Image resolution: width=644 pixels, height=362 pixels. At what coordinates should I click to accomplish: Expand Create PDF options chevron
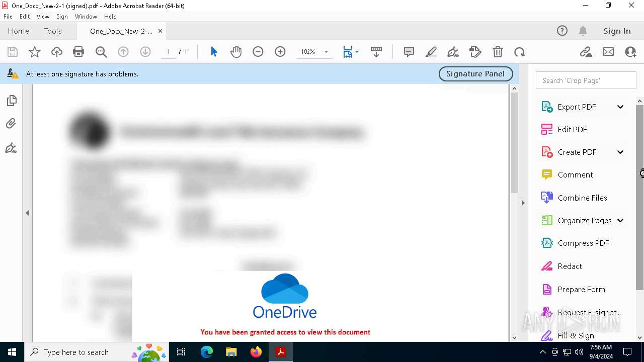pos(620,152)
